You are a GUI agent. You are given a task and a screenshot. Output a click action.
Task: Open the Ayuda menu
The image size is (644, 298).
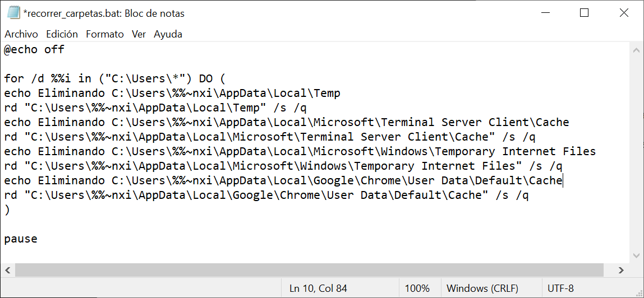168,34
